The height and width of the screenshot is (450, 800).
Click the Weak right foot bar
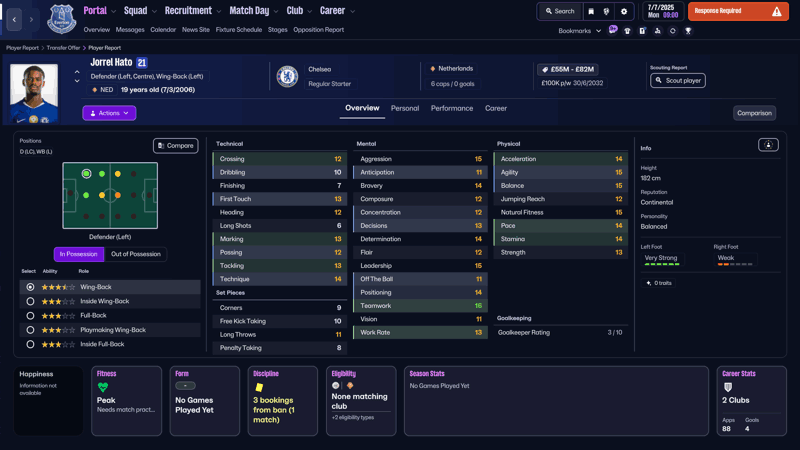pos(735,264)
